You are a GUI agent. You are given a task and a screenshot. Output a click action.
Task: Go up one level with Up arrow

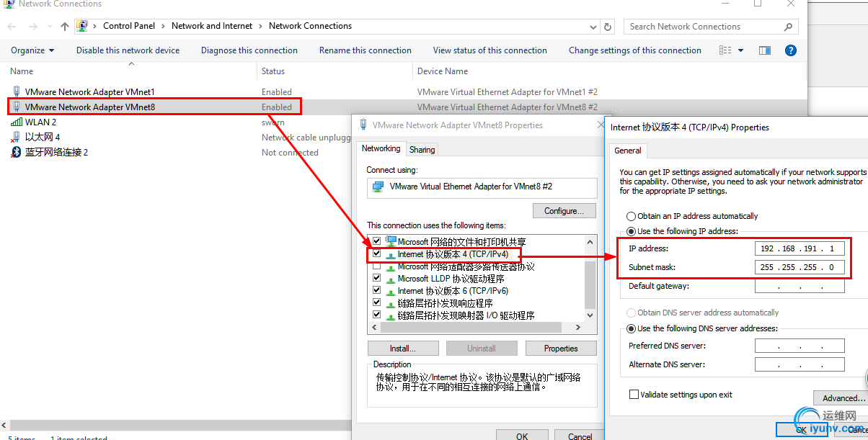[x=65, y=27]
